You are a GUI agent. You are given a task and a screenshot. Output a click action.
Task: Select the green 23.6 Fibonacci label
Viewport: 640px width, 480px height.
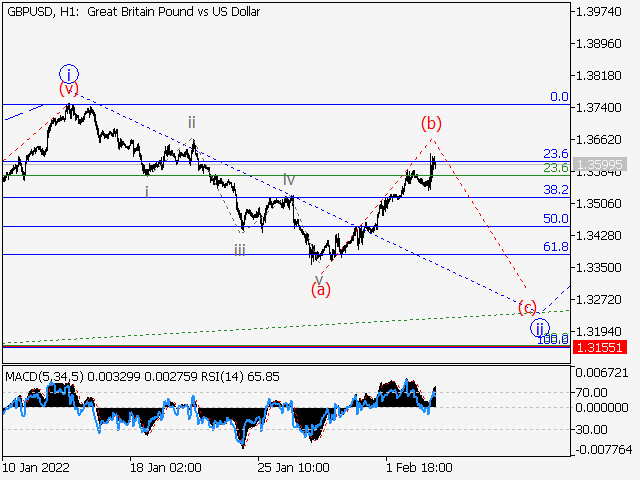556,167
